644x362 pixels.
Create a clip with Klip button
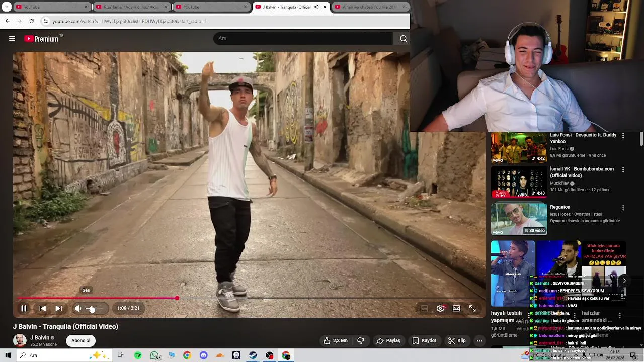pyautogui.click(x=457, y=341)
